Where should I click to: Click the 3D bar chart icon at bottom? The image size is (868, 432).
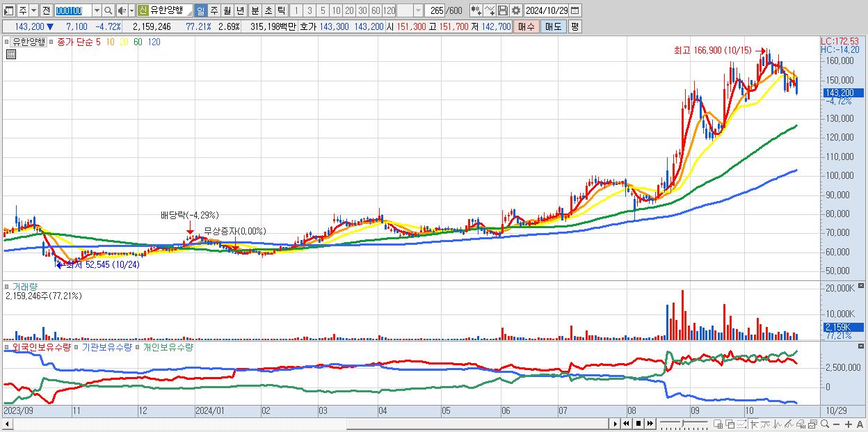click(801, 424)
